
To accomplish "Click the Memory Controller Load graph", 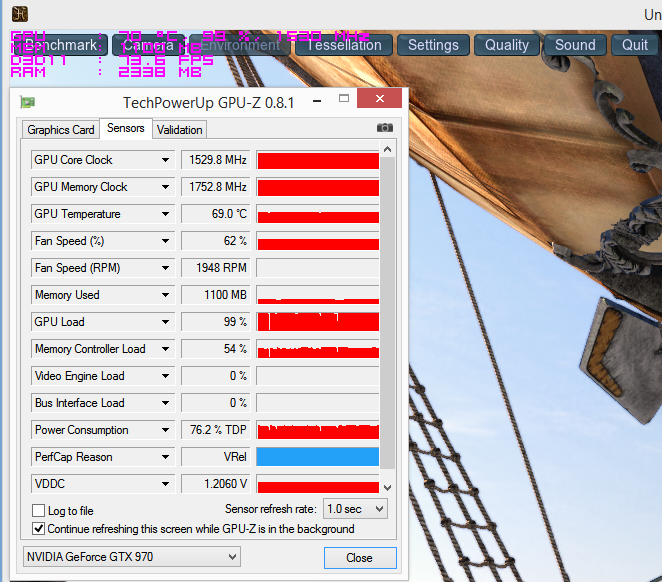I will [x=318, y=349].
